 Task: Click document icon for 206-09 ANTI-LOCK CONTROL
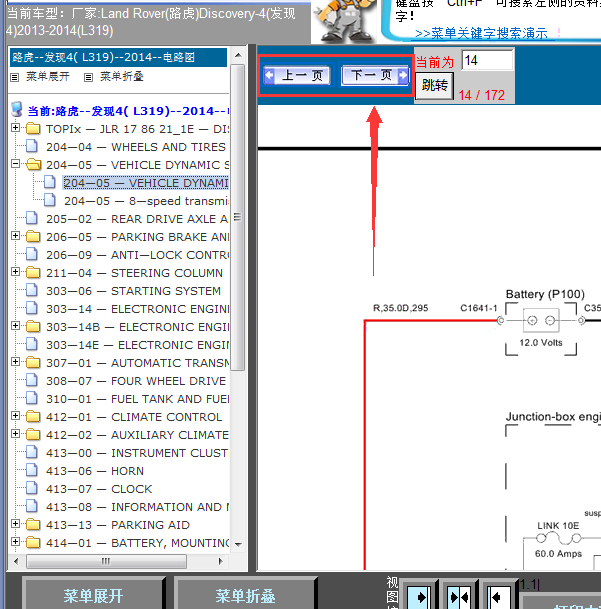(32, 254)
